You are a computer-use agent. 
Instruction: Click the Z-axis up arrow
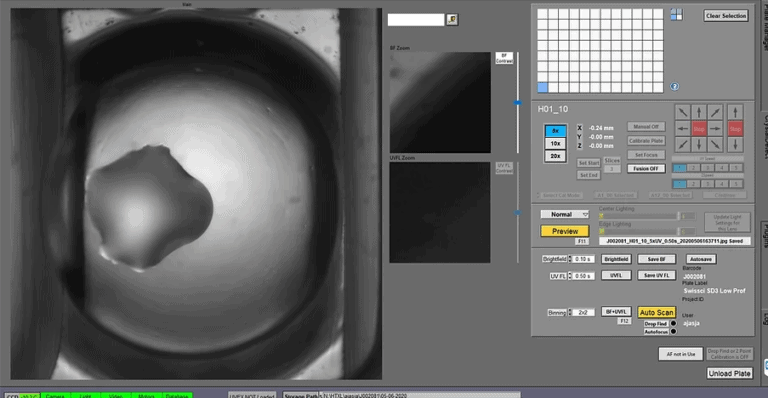[x=735, y=112]
